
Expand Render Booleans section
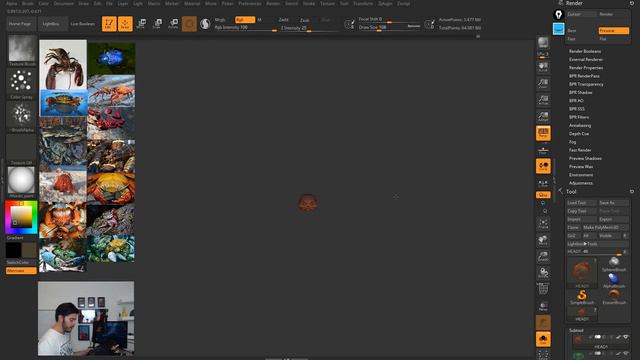tap(585, 51)
